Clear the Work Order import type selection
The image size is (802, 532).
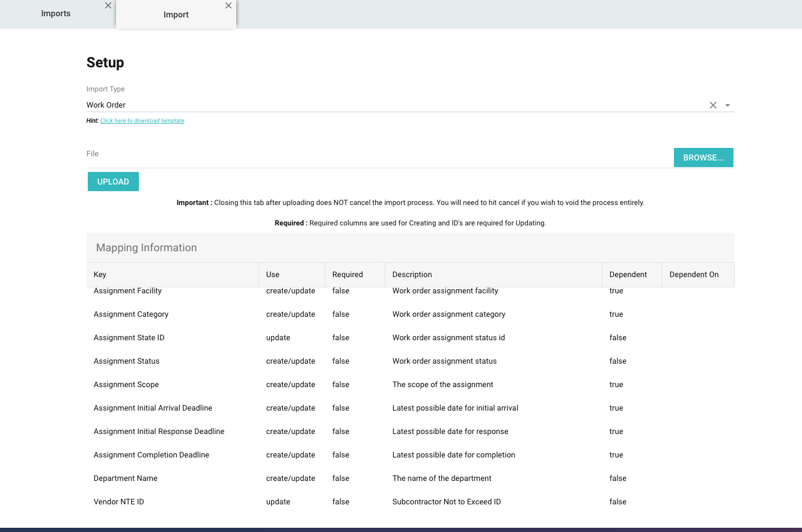(713, 105)
